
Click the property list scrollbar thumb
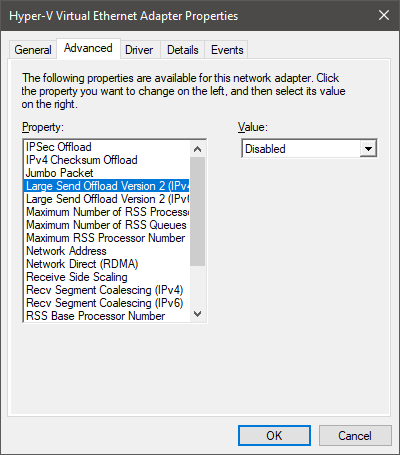[x=198, y=211]
